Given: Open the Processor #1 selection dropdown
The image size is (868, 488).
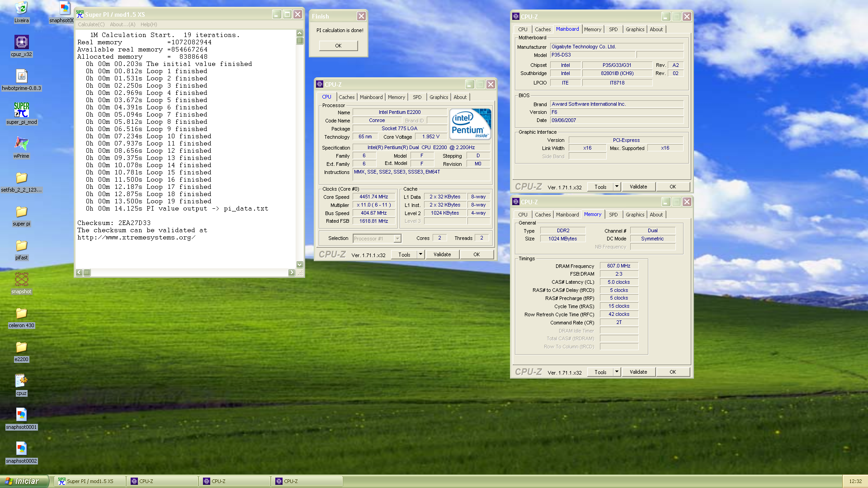Looking at the screenshot, I should click(377, 239).
